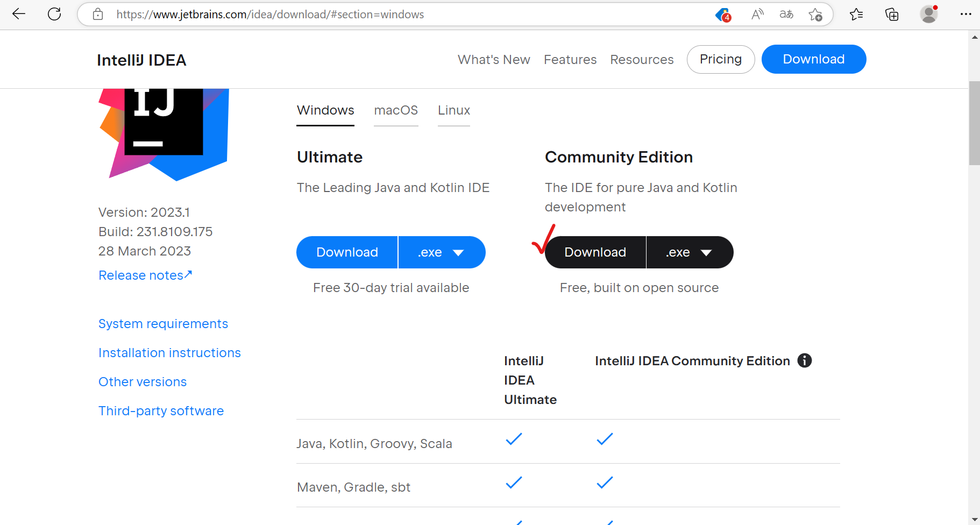Screen dimensions: 980x525
Task: Open the translate page icon
Action: (x=786, y=15)
